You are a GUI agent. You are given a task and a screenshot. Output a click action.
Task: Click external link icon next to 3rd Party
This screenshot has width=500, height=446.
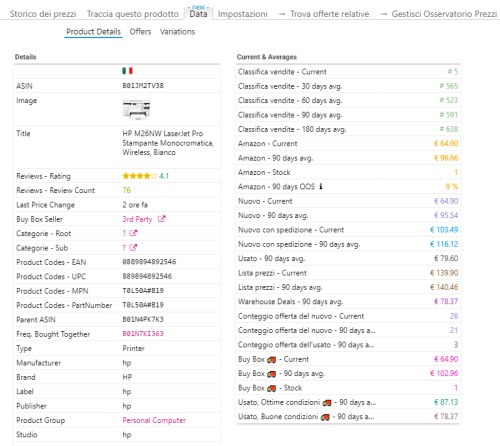[x=162, y=219]
